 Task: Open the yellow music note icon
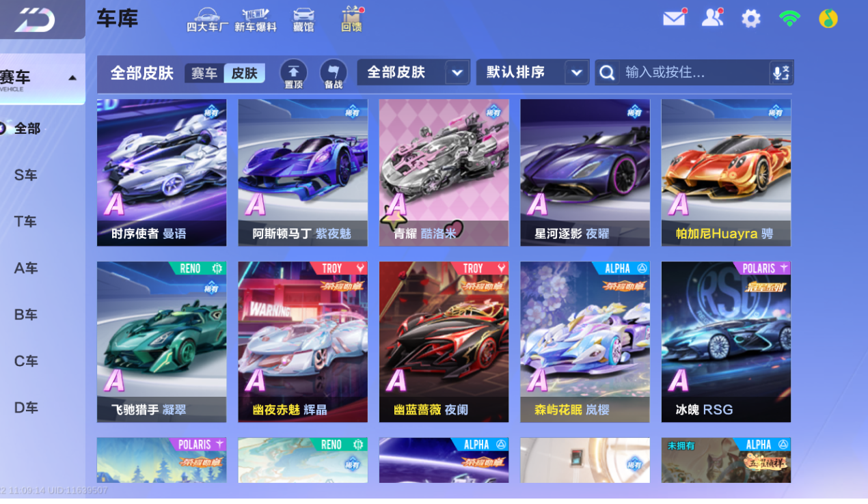pyautogui.click(x=828, y=18)
